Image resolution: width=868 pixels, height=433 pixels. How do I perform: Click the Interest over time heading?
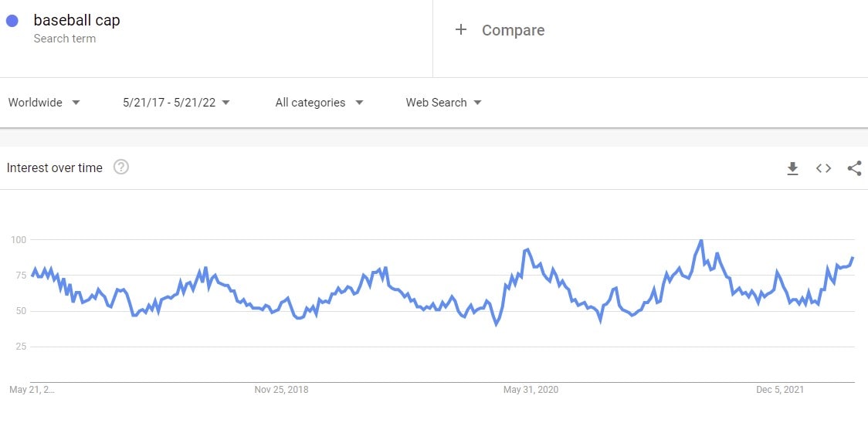55,167
